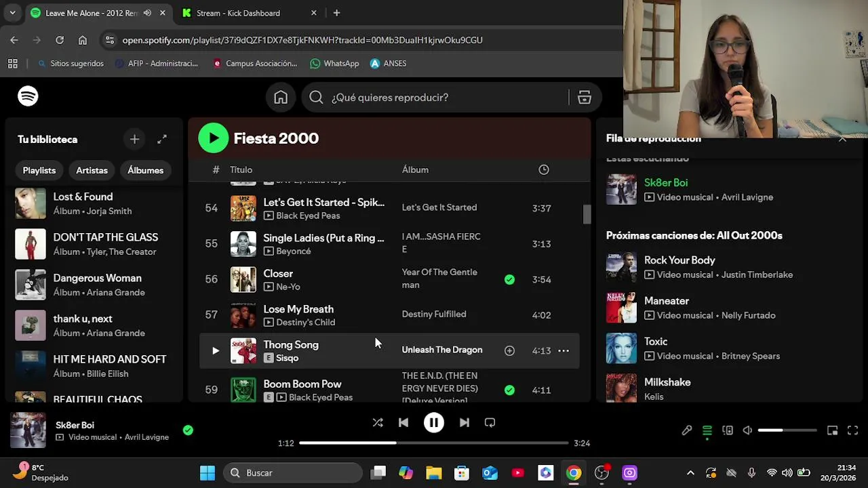The height and width of the screenshot is (488, 868).
Task: Create a new playlist with plus icon
Action: tap(134, 139)
